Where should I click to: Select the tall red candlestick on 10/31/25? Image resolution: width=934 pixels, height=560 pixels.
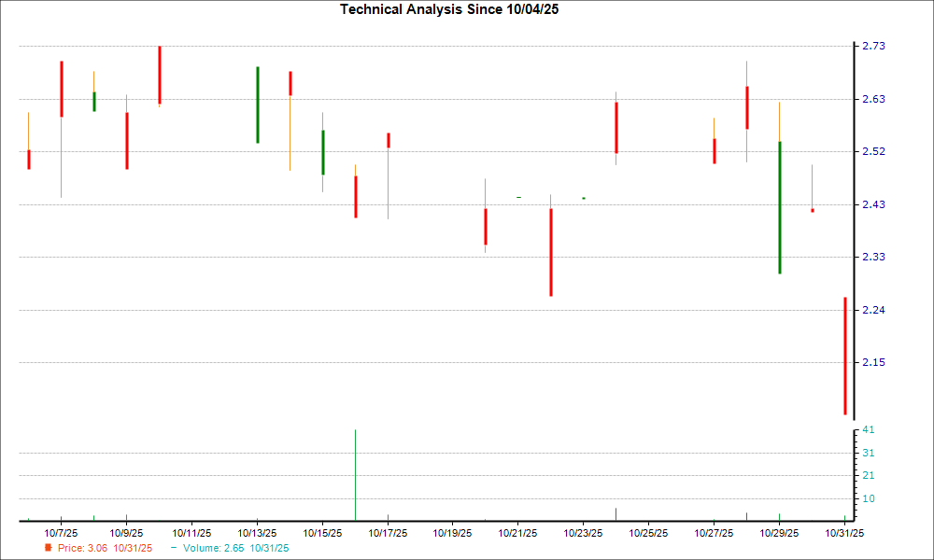click(847, 355)
